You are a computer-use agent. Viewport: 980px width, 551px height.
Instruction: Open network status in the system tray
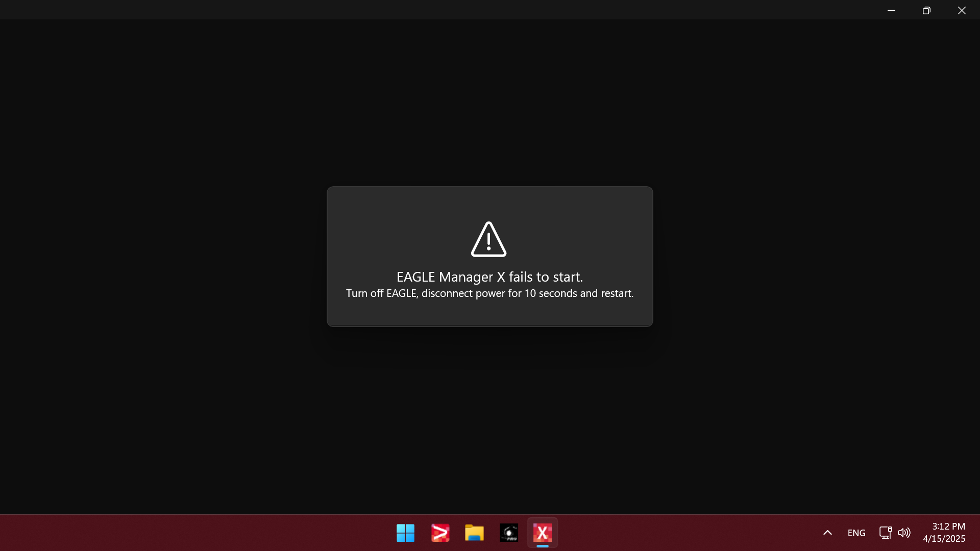[x=886, y=533]
